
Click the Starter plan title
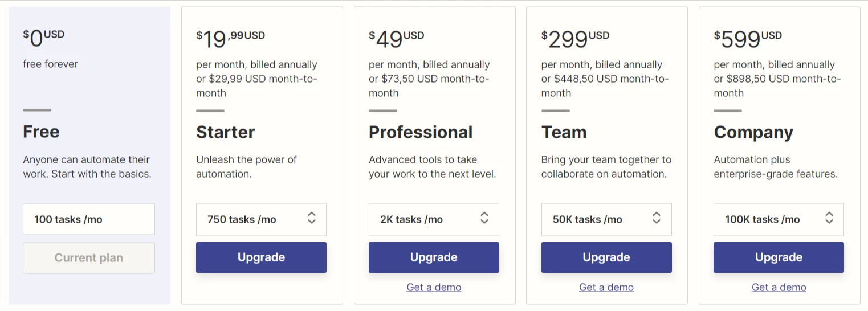point(225,132)
